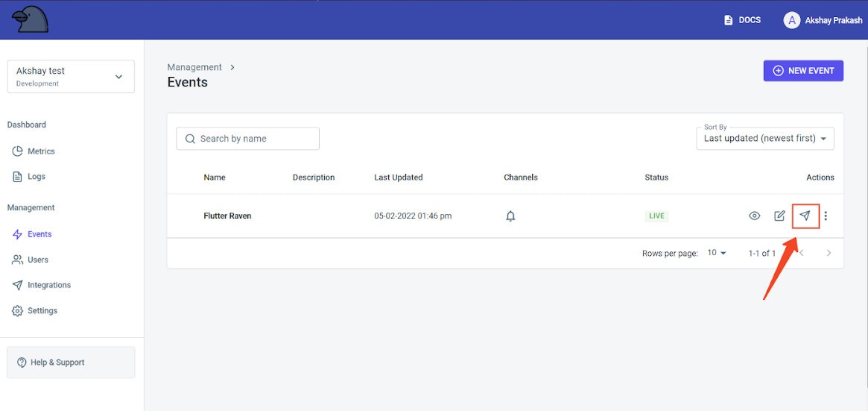868x411 pixels.
Task: Click the Help & Support question icon
Action: coord(22,363)
